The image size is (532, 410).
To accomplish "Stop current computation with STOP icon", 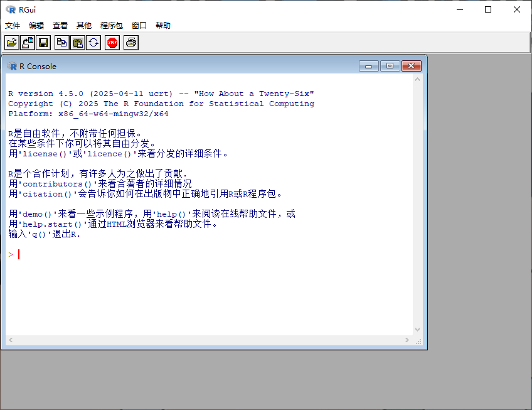I will 112,43.
